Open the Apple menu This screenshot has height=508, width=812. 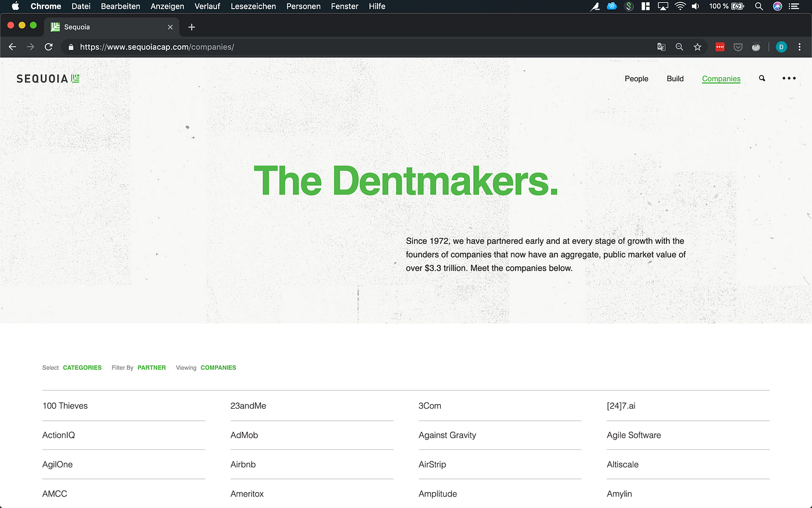click(x=16, y=6)
